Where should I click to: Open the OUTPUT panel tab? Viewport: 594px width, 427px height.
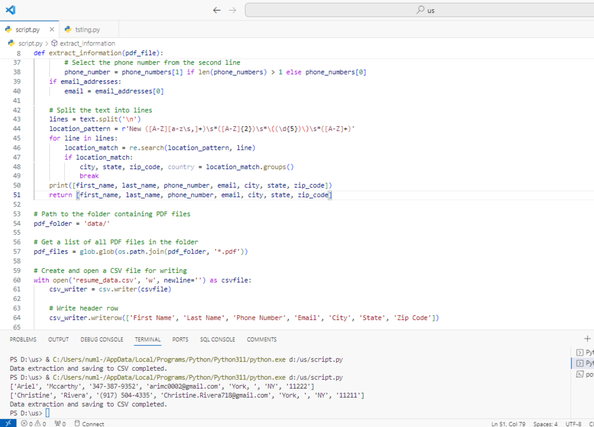(x=58, y=339)
